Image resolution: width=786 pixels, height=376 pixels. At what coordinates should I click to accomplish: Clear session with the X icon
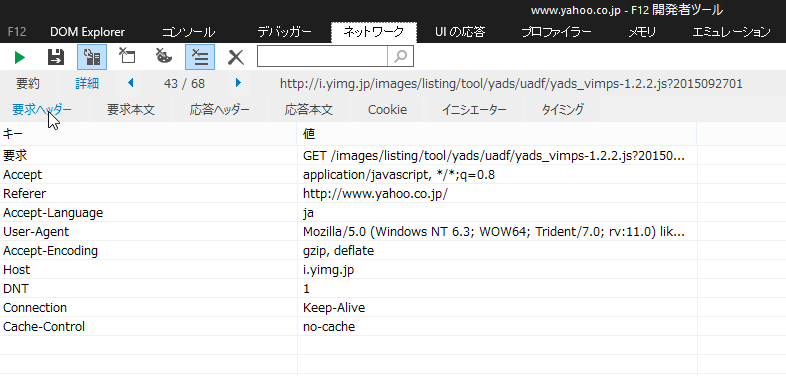click(236, 57)
